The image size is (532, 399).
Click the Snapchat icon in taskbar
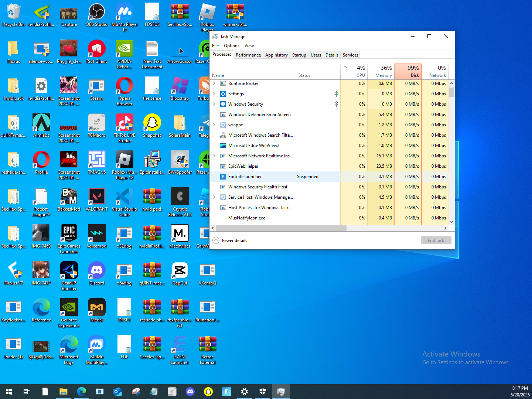click(208, 392)
